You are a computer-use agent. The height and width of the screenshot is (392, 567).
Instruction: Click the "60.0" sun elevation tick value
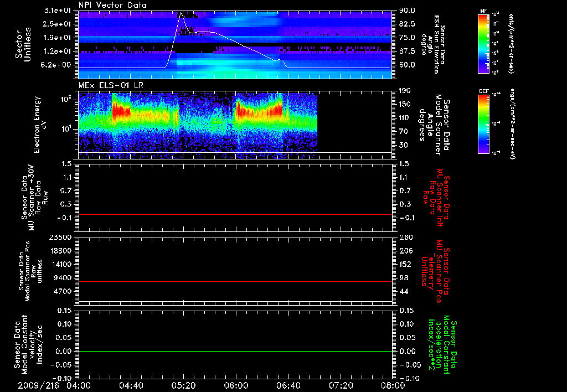(407, 65)
